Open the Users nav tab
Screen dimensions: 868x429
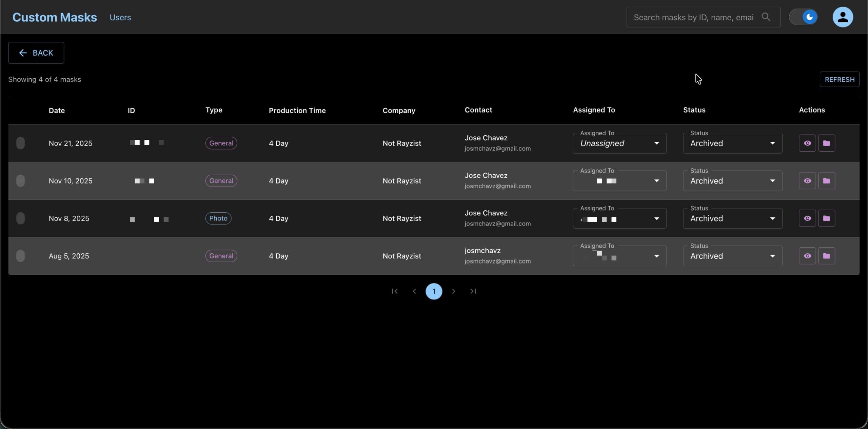click(x=120, y=17)
